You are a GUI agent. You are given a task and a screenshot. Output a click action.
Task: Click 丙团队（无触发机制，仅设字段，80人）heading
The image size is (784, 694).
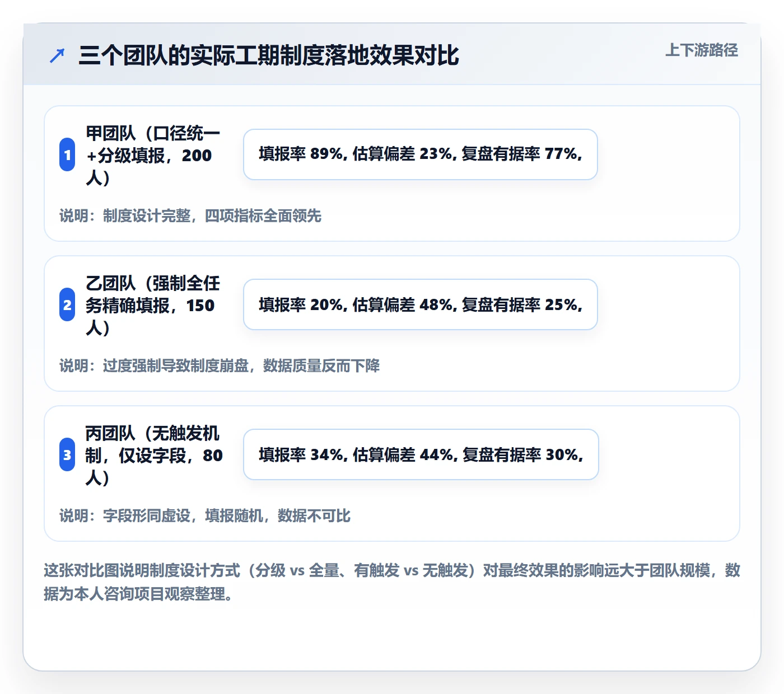pos(154,455)
